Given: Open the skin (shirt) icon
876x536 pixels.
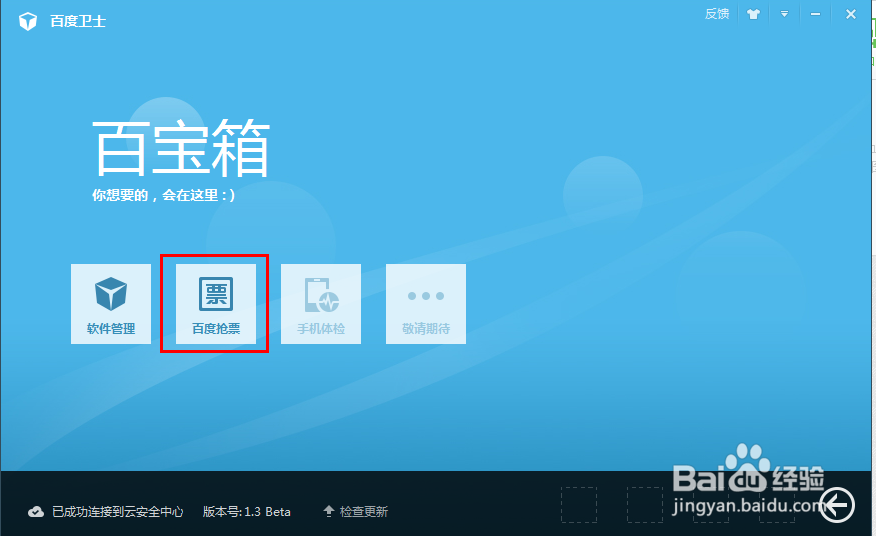Looking at the screenshot, I should (754, 15).
